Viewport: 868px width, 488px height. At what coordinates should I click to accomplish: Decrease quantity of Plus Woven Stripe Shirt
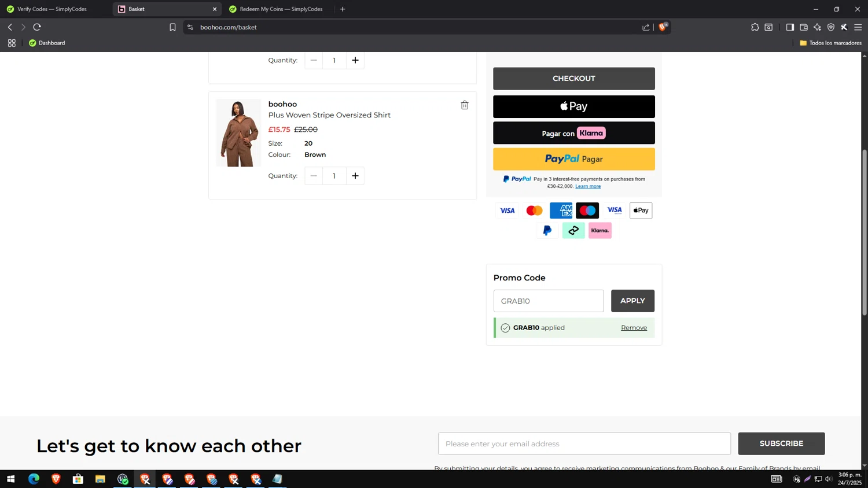314,176
